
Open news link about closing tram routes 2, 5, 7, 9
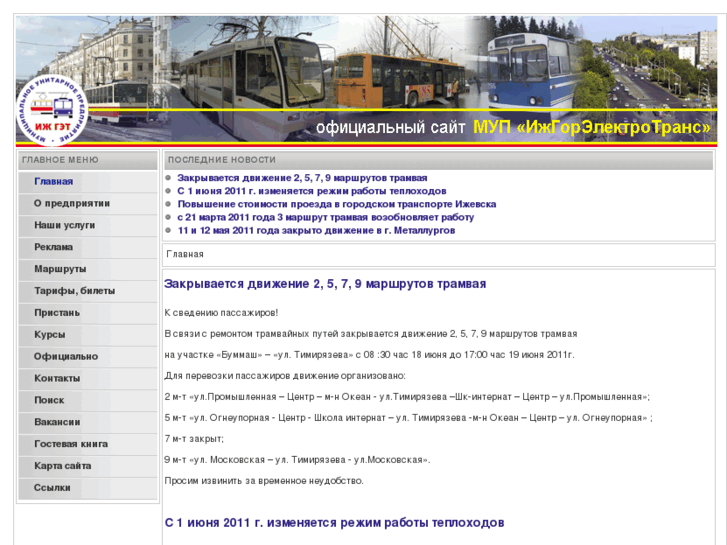coord(302,178)
